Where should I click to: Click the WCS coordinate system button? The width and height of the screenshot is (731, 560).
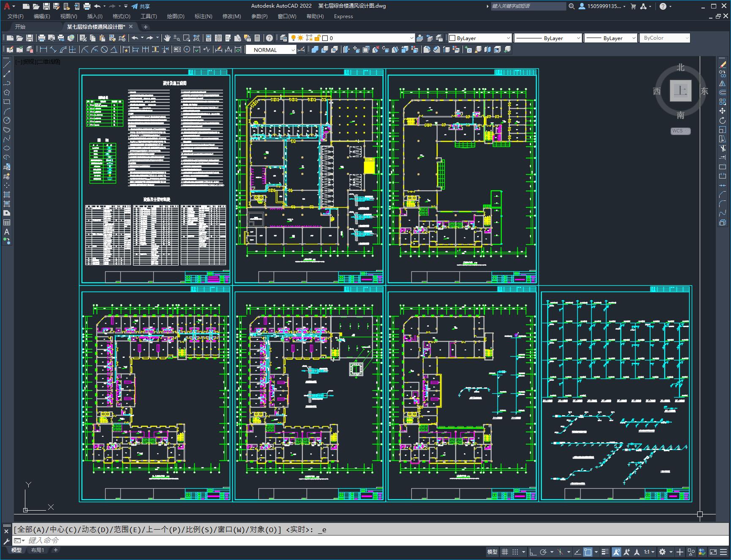pyautogui.click(x=680, y=131)
